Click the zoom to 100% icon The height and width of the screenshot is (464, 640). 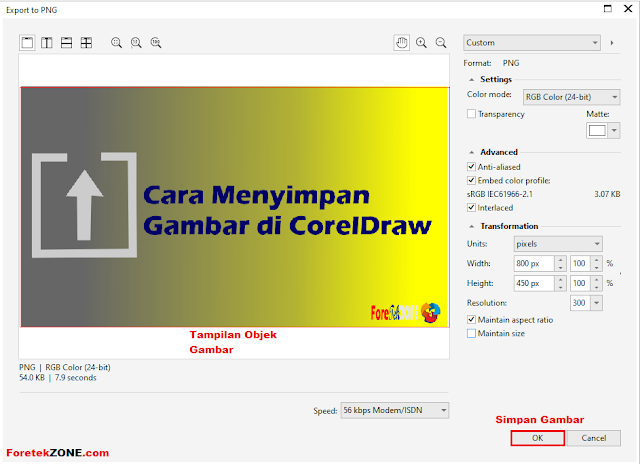156,43
